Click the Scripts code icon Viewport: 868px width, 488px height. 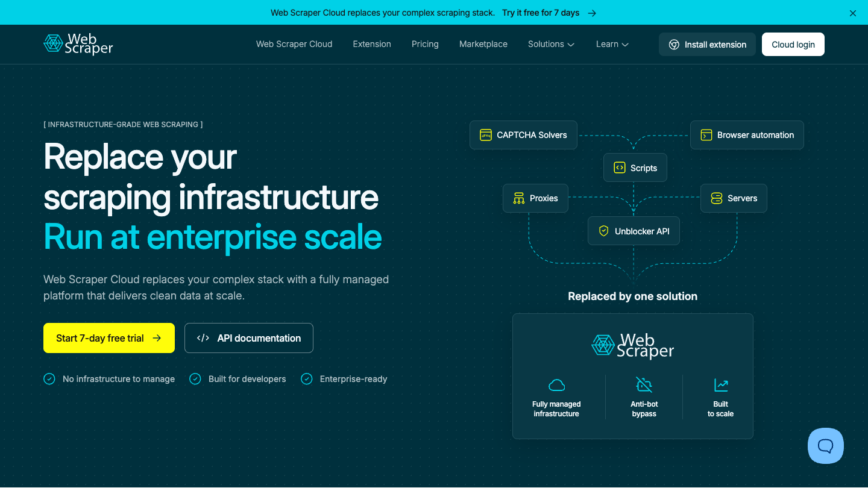click(620, 168)
